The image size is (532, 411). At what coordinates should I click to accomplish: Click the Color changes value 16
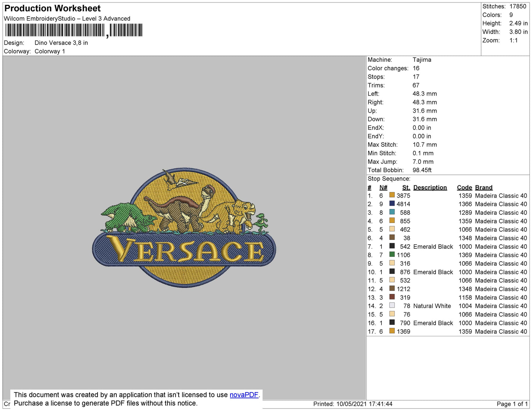[x=416, y=68]
